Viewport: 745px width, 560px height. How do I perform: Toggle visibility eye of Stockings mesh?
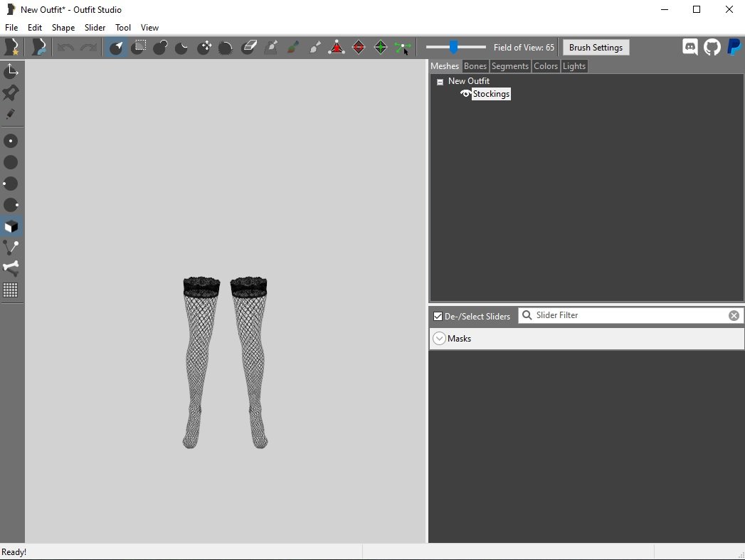point(465,94)
